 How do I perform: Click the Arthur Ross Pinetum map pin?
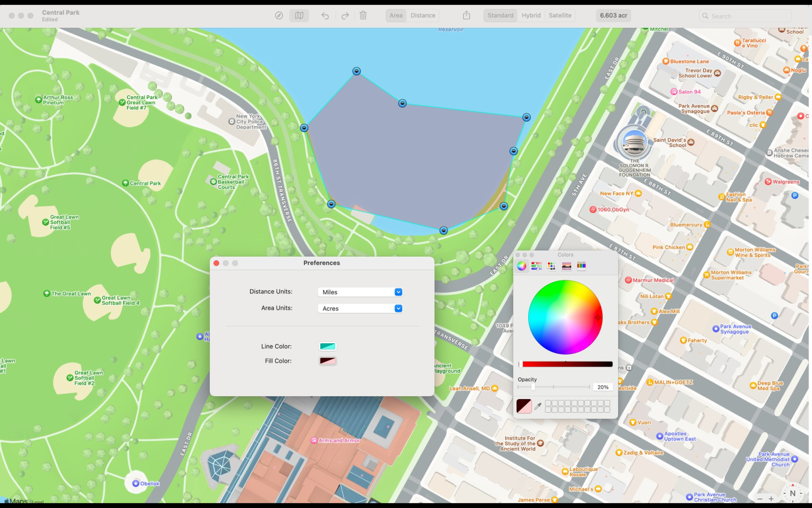click(x=39, y=100)
